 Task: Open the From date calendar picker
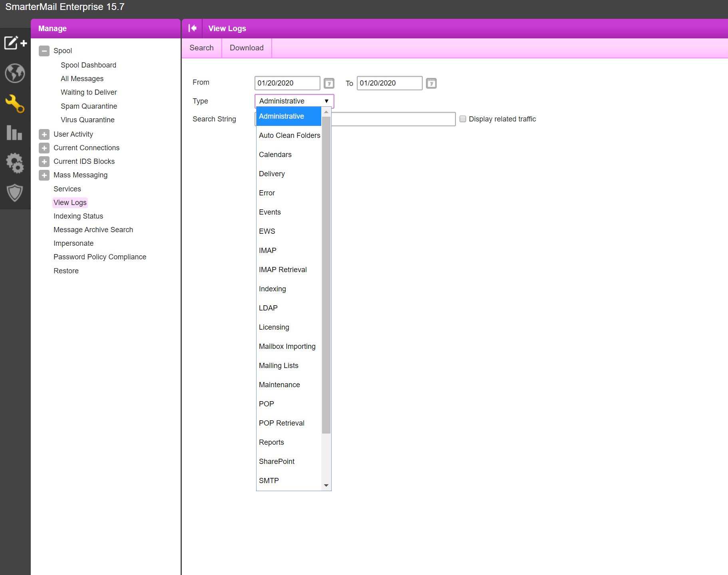pyautogui.click(x=329, y=83)
